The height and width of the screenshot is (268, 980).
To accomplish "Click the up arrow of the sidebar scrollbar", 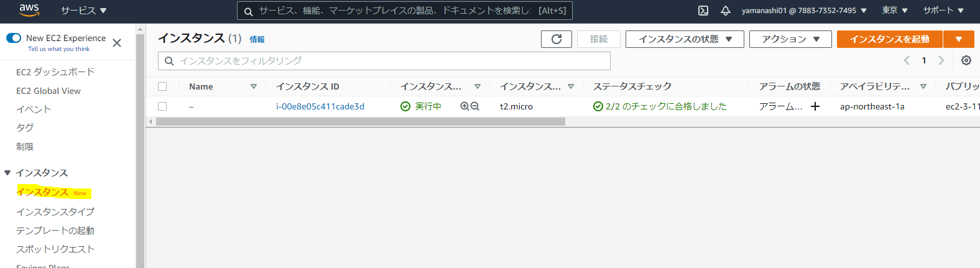I will click(140, 29).
